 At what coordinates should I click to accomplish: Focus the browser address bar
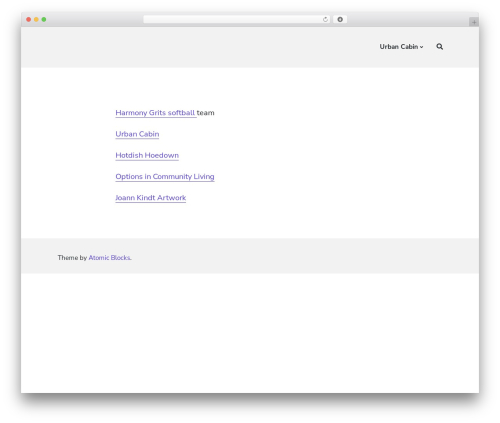coord(237,20)
